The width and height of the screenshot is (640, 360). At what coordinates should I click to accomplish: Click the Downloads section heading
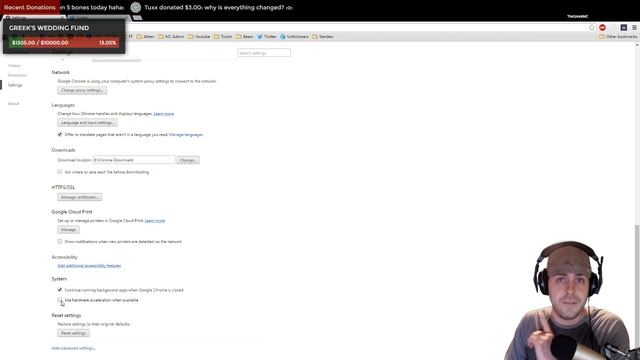pyautogui.click(x=63, y=150)
